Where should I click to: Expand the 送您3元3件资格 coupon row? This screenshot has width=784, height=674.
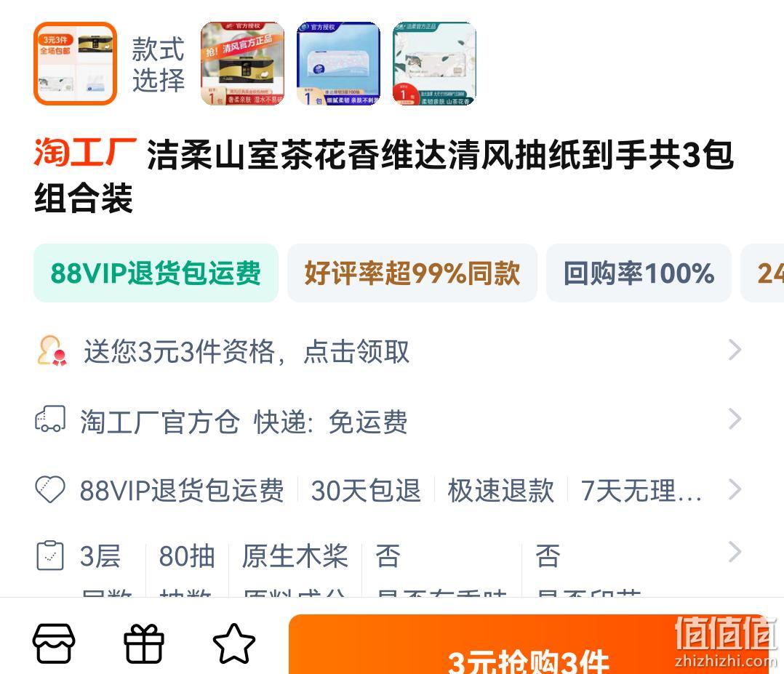pyautogui.click(x=389, y=350)
